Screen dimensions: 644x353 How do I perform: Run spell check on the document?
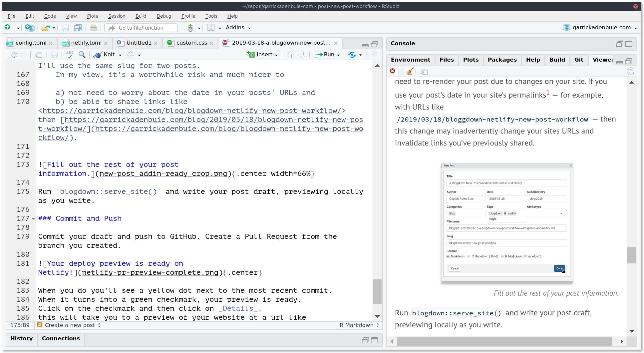coord(70,55)
